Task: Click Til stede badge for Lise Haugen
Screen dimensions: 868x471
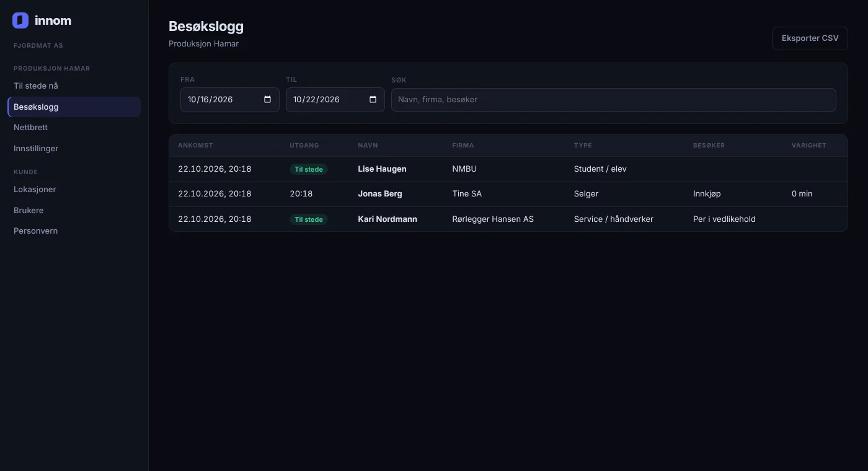Action: [x=309, y=169]
